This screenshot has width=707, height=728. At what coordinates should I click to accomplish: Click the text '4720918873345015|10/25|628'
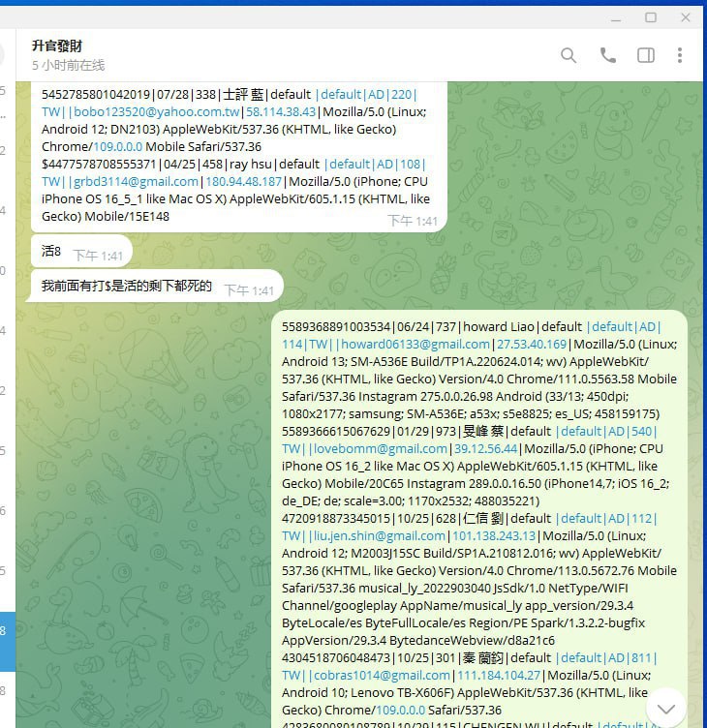tap(369, 518)
